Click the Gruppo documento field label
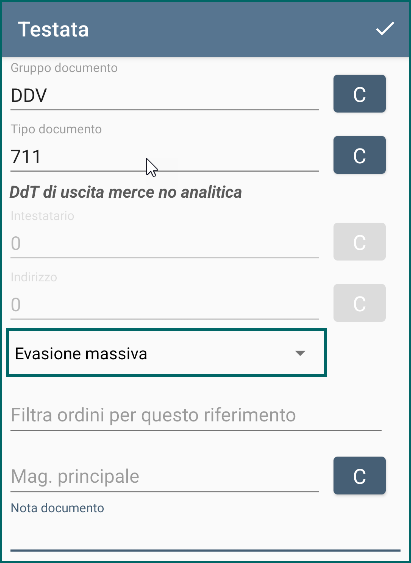Screen dimensions: 411x563 point(64,68)
